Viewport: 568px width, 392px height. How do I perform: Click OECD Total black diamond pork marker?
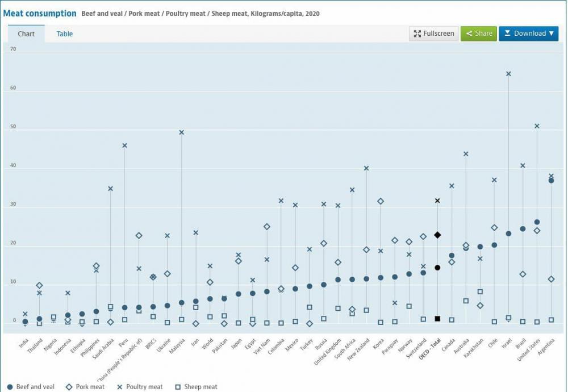pyautogui.click(x=437, y=235)
